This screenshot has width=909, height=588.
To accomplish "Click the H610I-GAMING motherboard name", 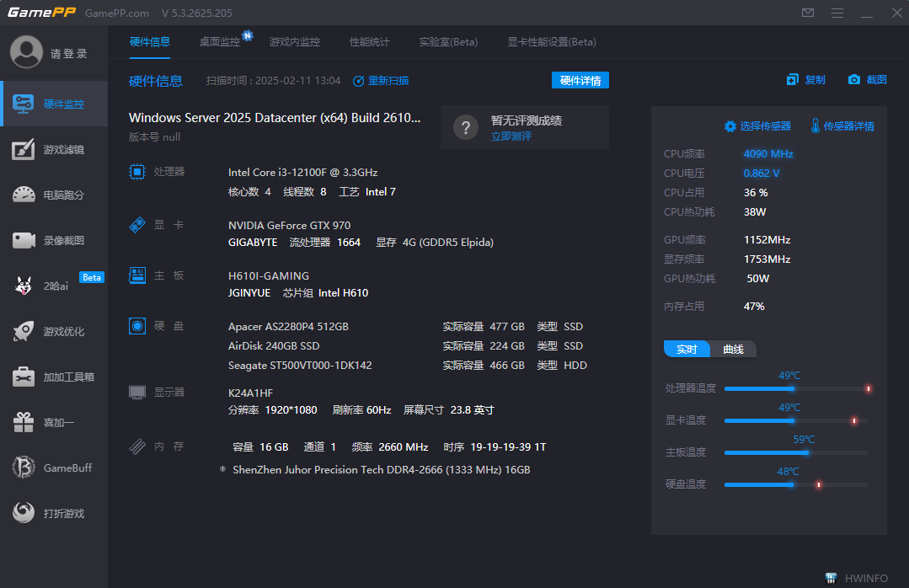I will click(x=269, y=276).
